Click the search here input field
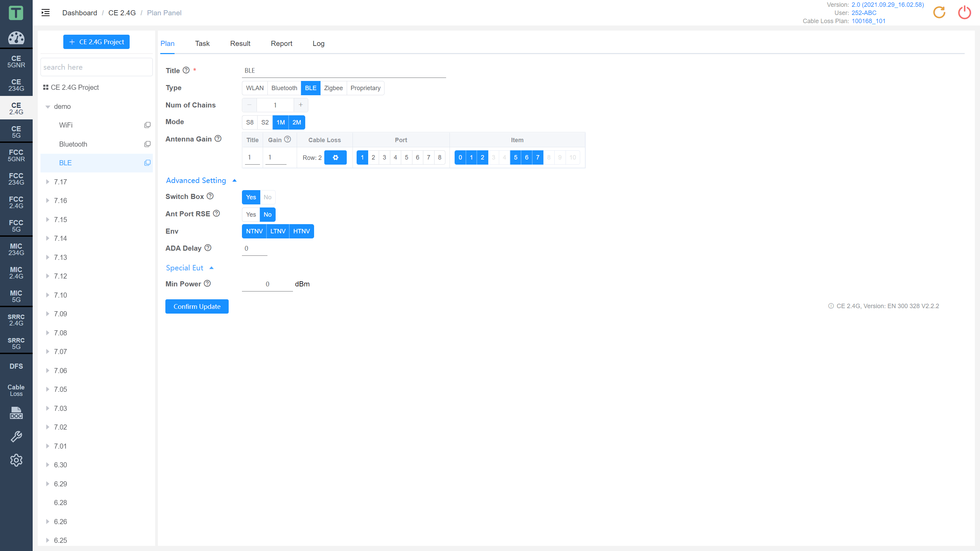980x551 pixels. (97, 67)
